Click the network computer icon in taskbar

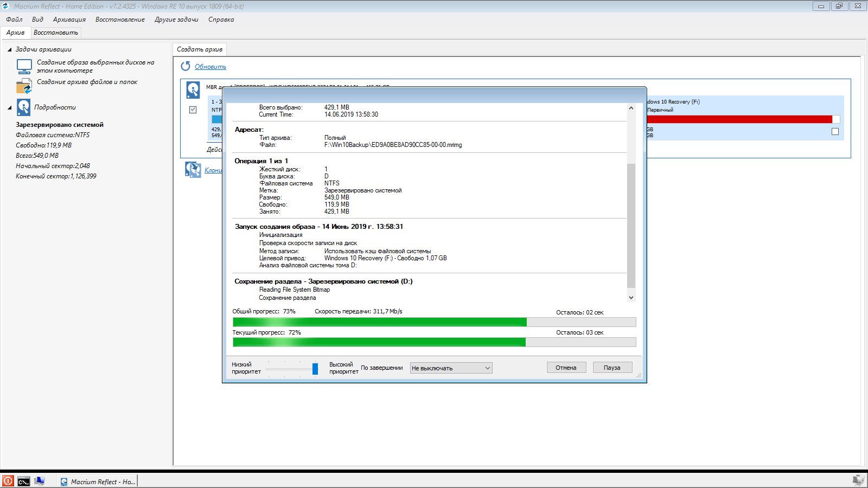coord(39,481)
